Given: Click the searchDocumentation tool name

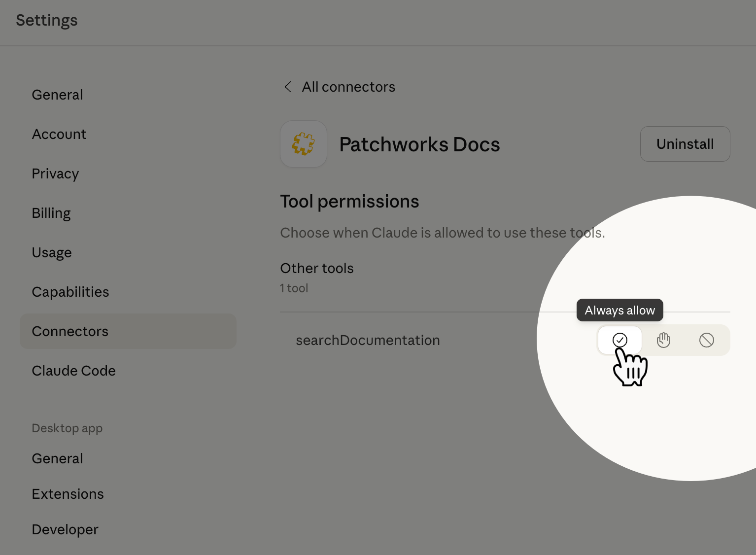Looking at the screenshot, I should coord(368,340).
